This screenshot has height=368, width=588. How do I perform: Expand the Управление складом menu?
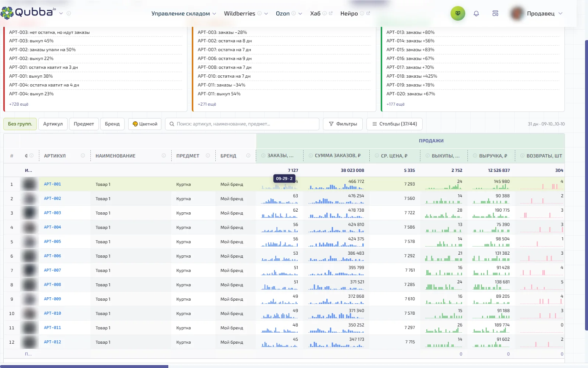pos(184,14)
